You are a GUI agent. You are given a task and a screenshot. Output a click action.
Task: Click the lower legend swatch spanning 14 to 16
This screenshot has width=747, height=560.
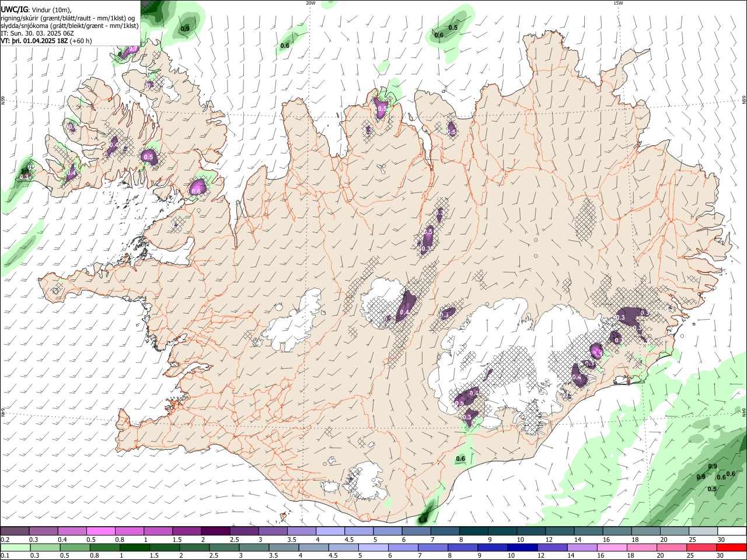point(582,548)
